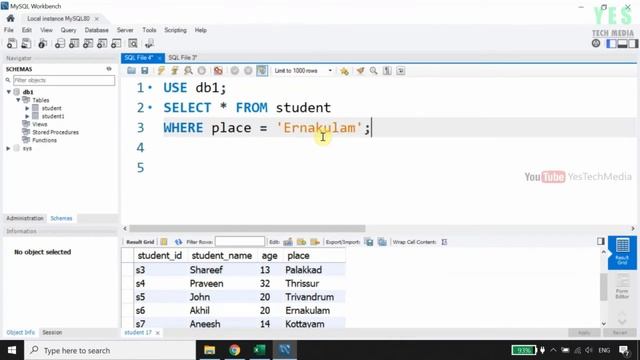Toggle stop-on-error script execution button
This screenshot has height=360, width=640.
pyautogui.click(x=218, y=71)
